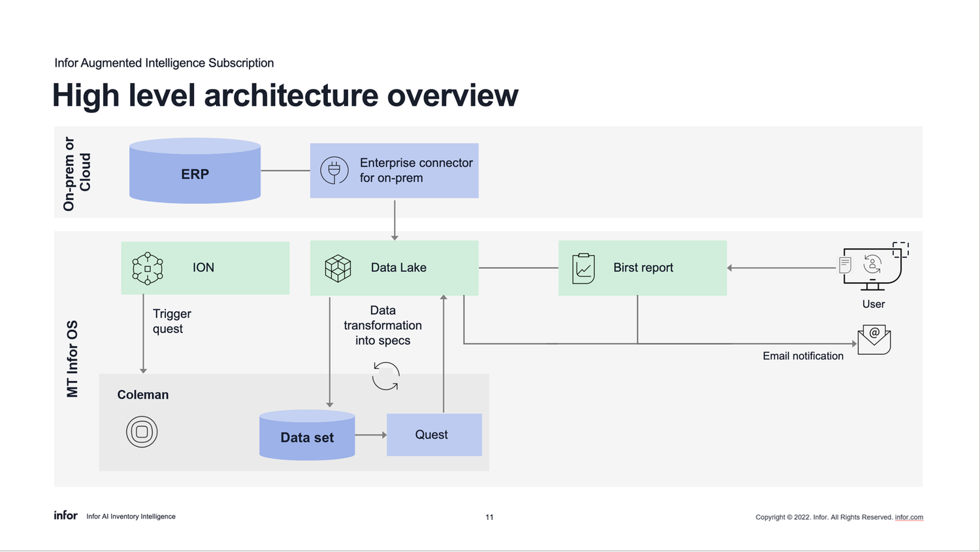Image resolution: width=980 pixels, height=552 pixels.
Task: Click the Infor logo in the footer
Action: click(65, 515)
